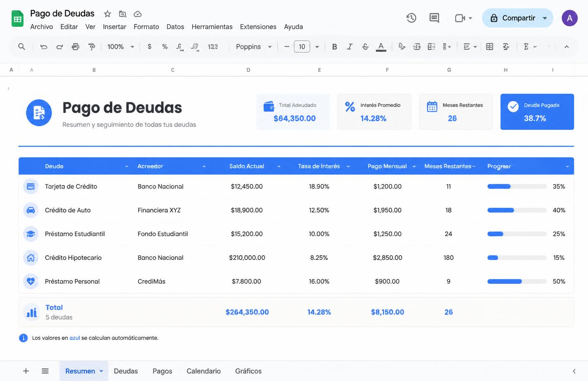Format as currency with the dollar icon
The height and width of the screenshot is (381, 588).
150,47
